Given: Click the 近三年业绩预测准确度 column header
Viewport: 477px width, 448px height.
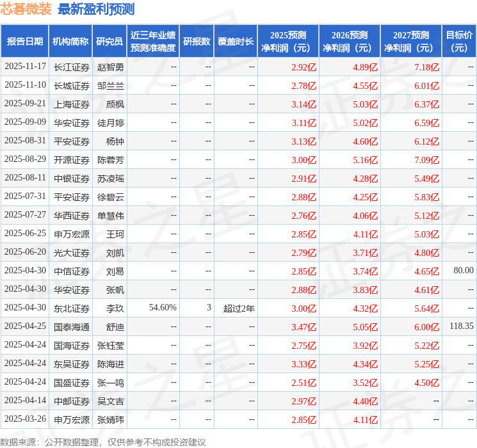Looking at the screenshot, I should (x=153, y=42).
